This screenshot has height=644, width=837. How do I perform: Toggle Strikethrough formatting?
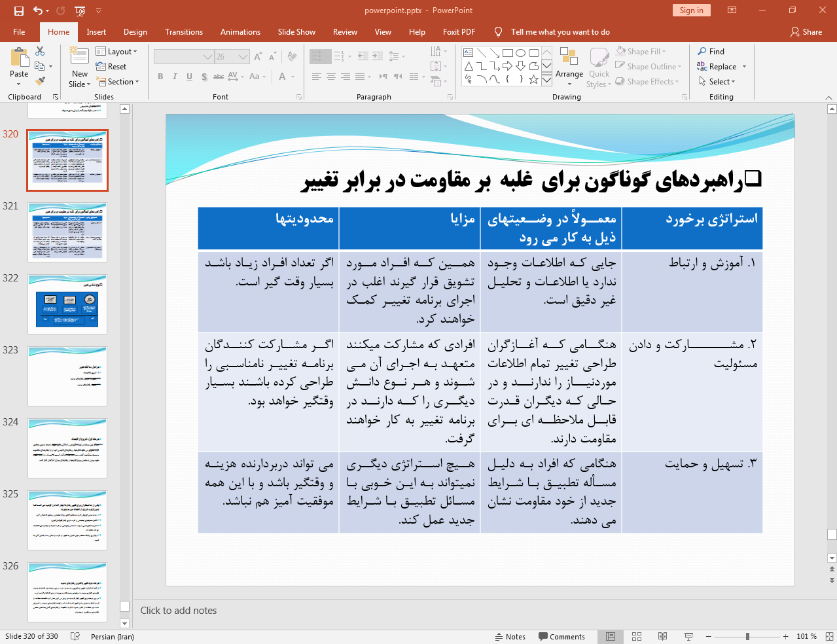pyautogui.click(x=219, y=77)
